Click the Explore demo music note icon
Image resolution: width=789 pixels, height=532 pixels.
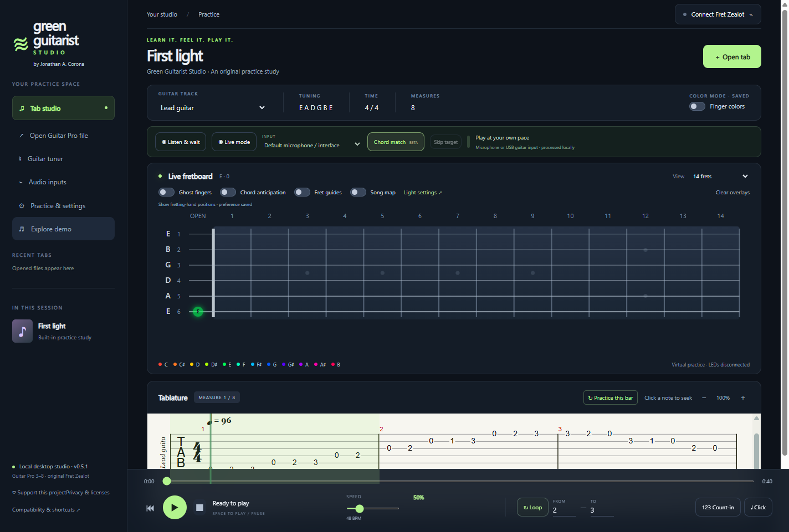click(x=22, y=229)
